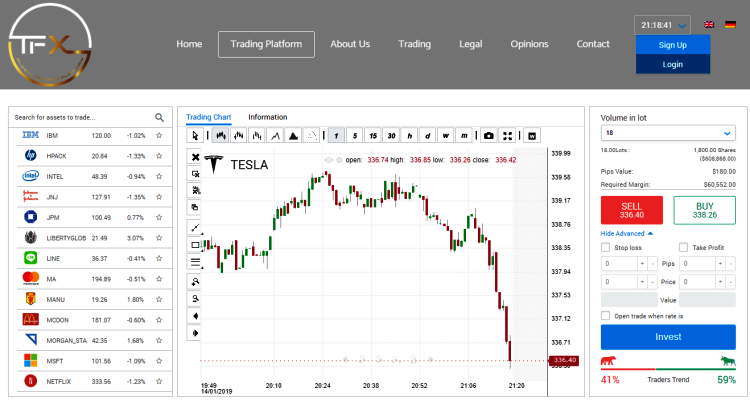Open the Volume in lot dropdown

click(668, 133)
